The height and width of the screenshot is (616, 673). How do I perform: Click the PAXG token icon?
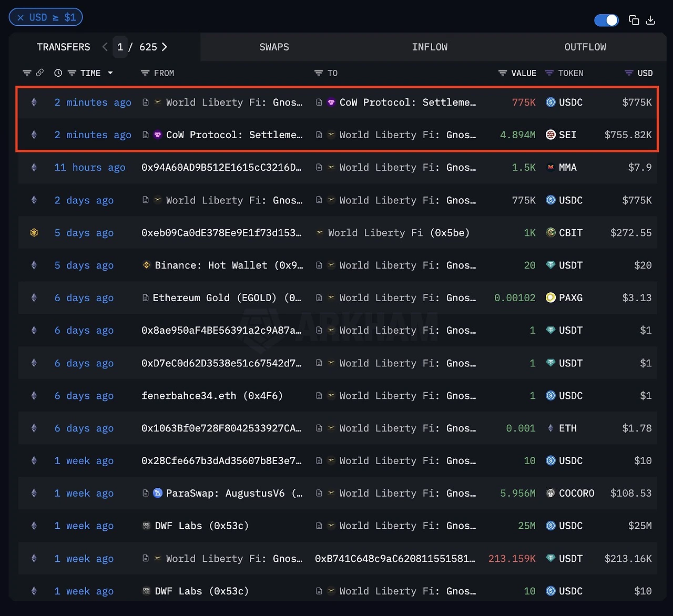550,298
